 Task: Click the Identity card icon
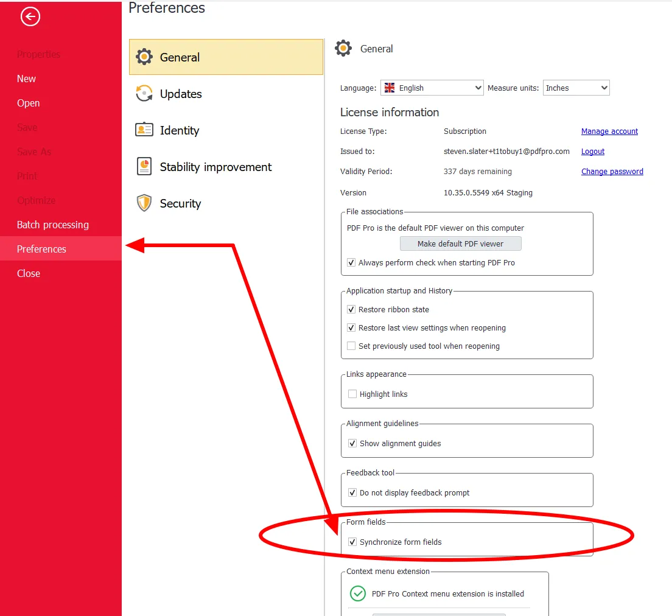pyautogui.click(x=144, y=130)
